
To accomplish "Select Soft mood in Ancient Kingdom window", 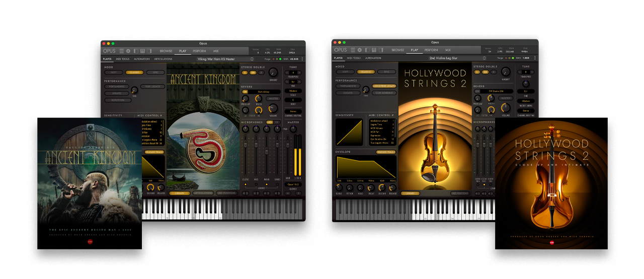I will [114, 72].
